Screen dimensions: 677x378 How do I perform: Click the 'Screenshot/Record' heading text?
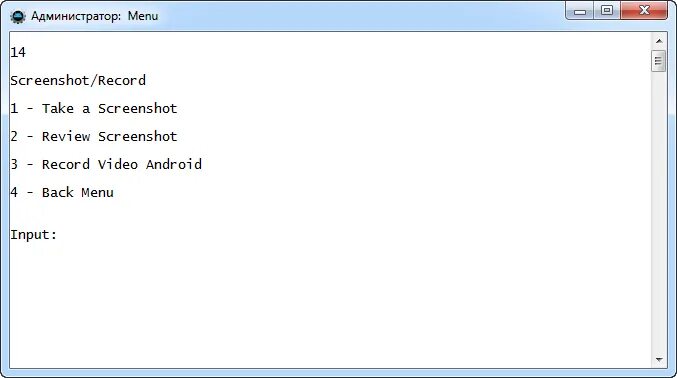[78, 81]
